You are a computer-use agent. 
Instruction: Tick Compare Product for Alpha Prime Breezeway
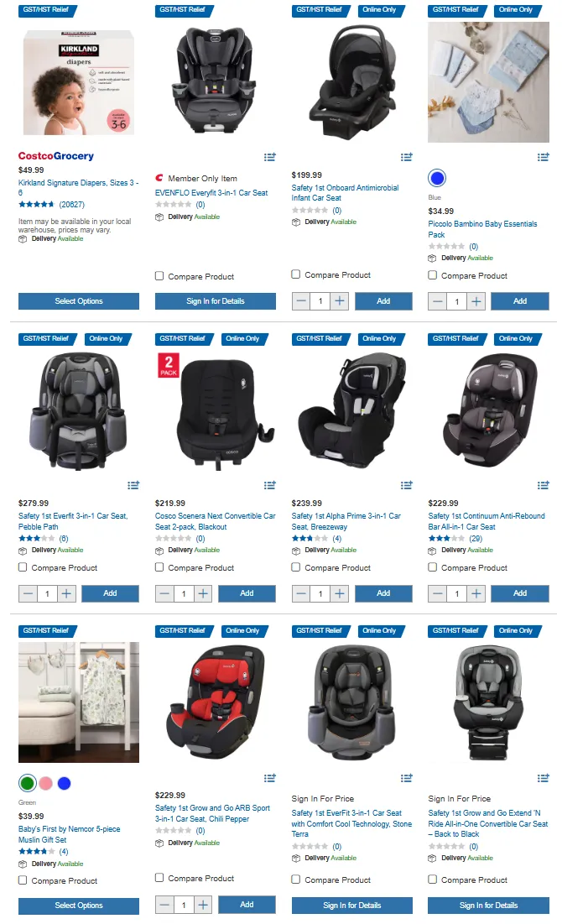coord(296,566)
